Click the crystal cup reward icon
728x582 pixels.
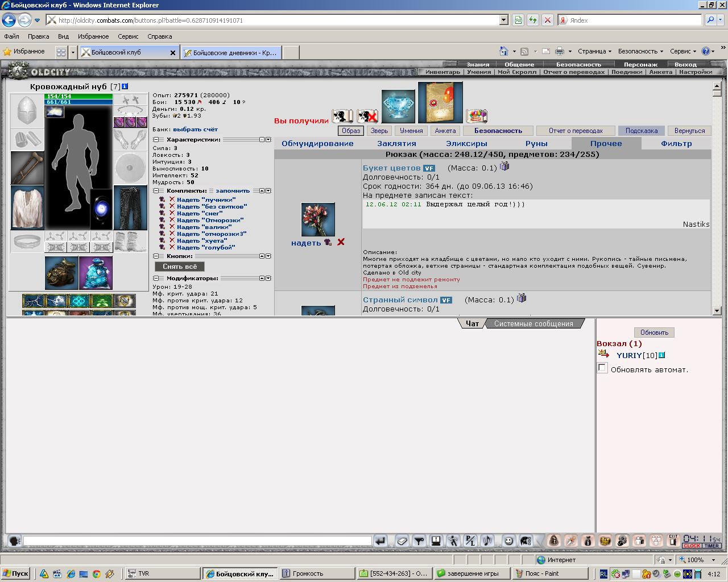click(398, 106)
